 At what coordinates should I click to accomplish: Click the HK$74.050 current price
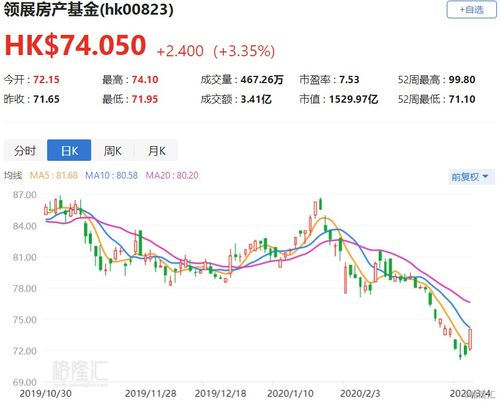tap(75, 45)
